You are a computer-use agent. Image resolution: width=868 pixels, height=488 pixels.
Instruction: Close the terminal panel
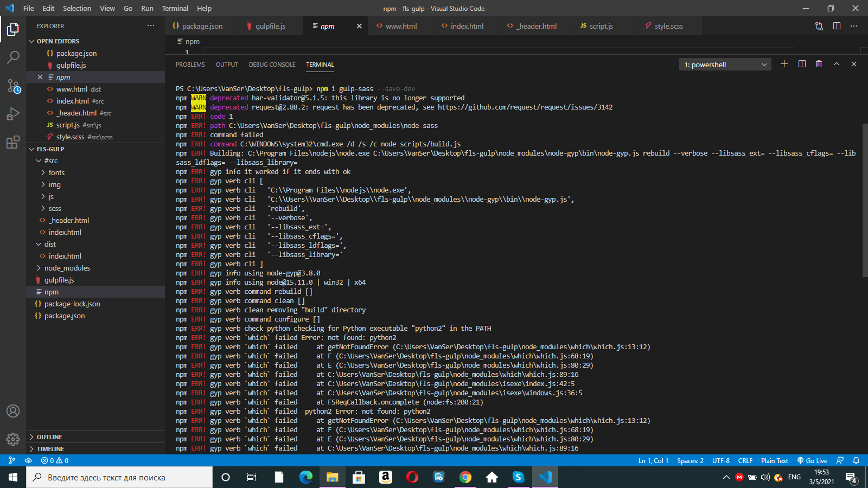854,64
